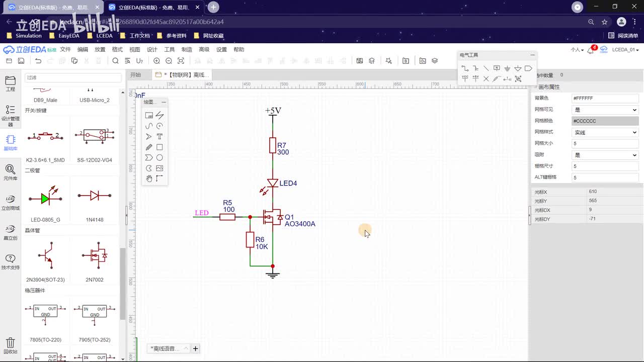Open the 工作文档 bookmark folder
This screenshot has height=362, width=644.
click(135, 36)
